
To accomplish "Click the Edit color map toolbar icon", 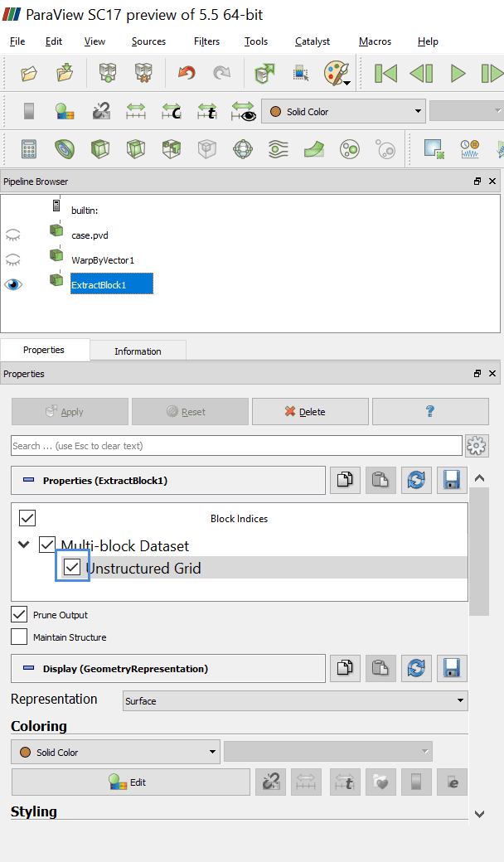I will pos(65,111).
